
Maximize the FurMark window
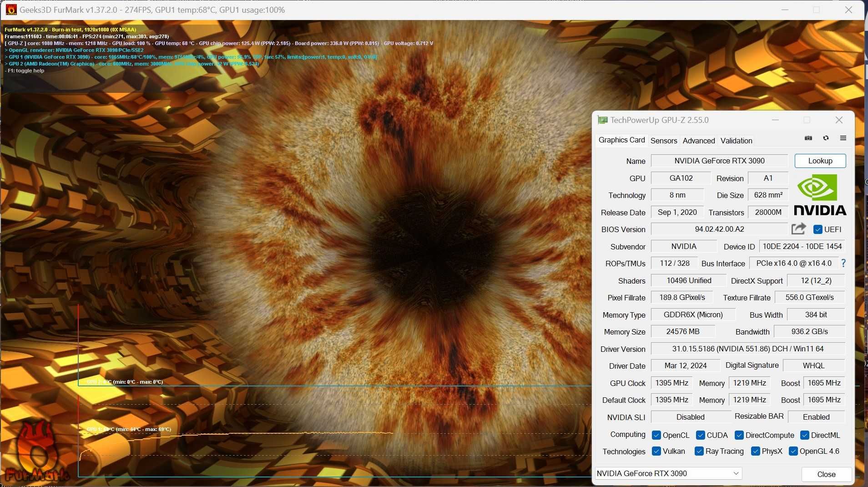coord(817,10)
